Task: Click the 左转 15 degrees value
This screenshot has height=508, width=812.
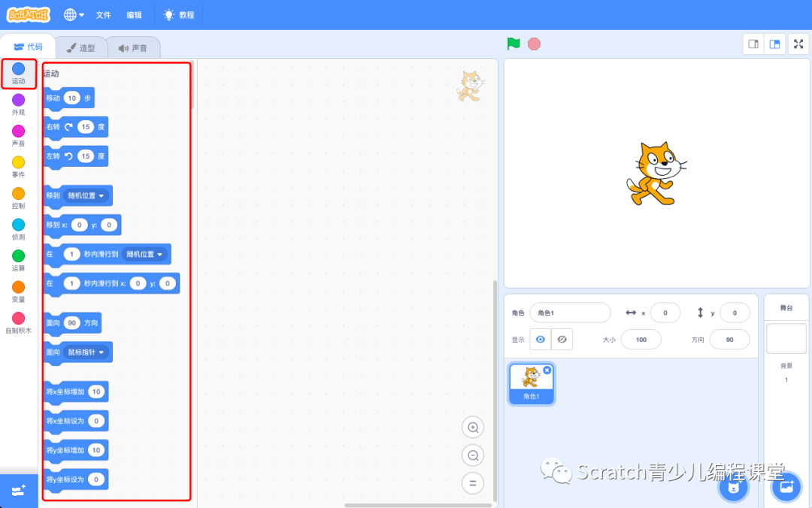Action: pyautogui.click(x=86, y=156)
